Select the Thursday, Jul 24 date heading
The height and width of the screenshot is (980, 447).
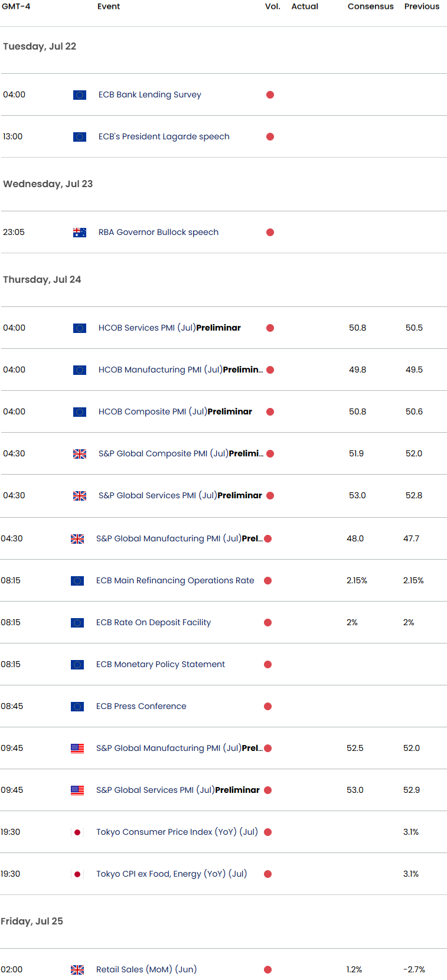(42, 280)
